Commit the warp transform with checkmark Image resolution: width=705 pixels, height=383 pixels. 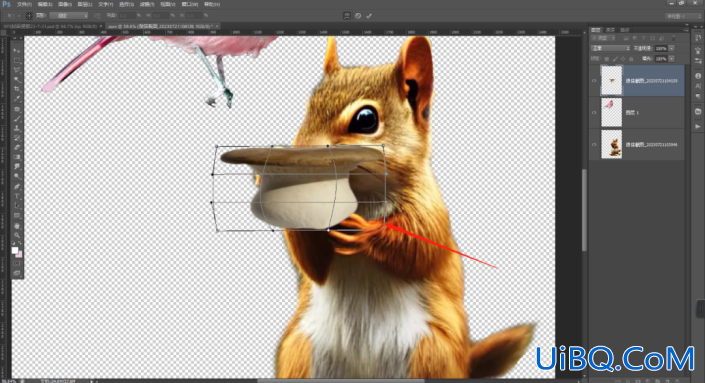click(369, 16)
